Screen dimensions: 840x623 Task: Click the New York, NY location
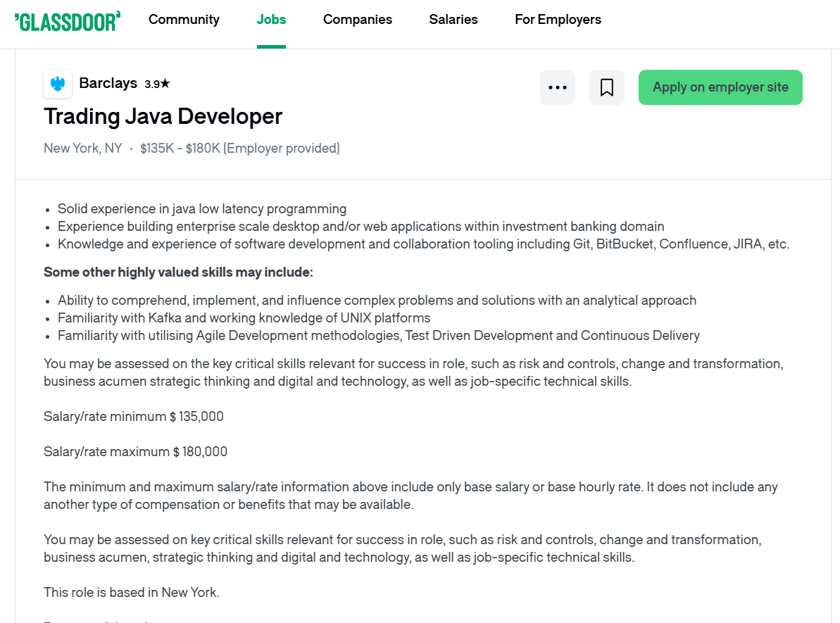(x=83, y=149)
